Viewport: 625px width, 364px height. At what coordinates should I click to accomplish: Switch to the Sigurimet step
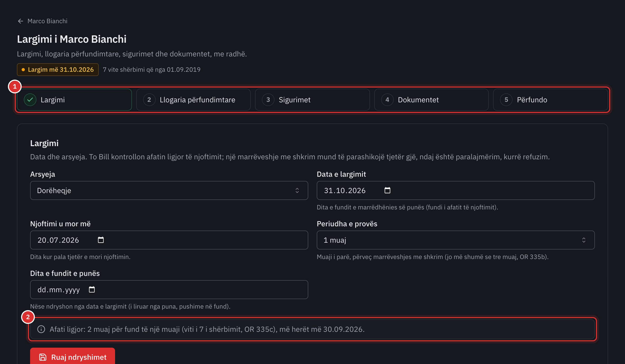click(x=312, y=100)
